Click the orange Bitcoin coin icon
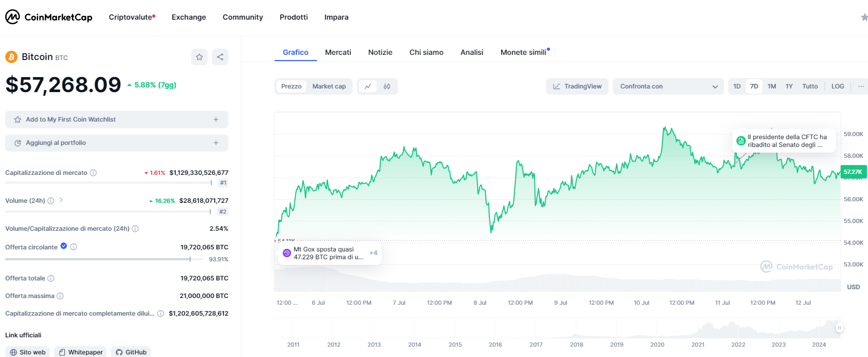This screenshot has width=868, height=357. click(x=11, y=57)
